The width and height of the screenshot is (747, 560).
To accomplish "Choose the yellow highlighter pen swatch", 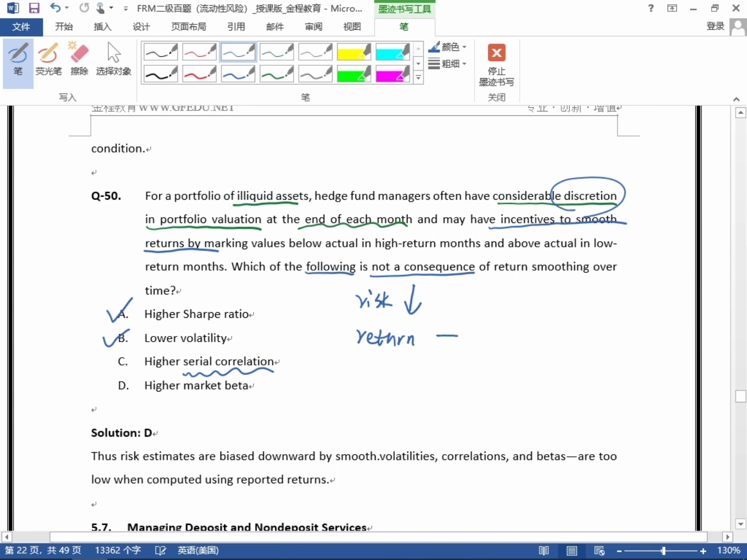I will tap(354, 52).
